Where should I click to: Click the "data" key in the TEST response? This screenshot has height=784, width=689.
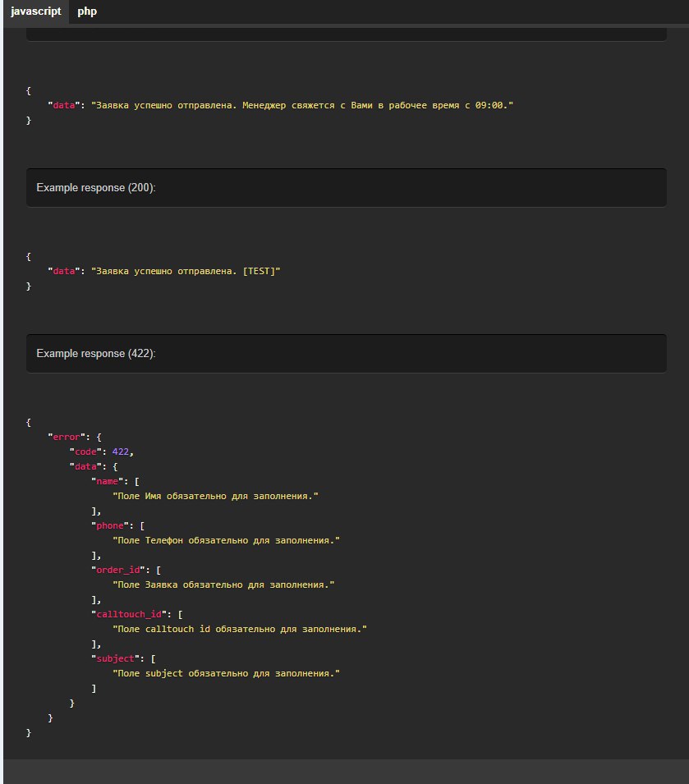[x=64, y=271]
